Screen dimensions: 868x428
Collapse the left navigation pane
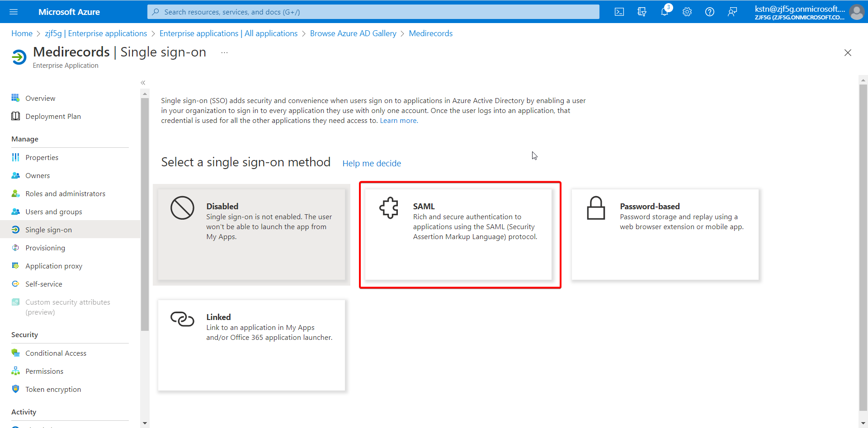point(143,83)
